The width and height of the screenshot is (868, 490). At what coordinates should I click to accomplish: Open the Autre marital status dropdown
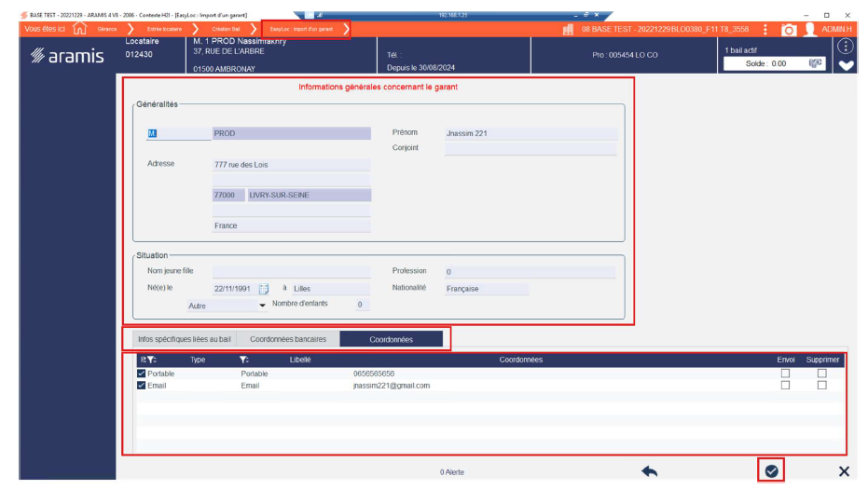[262, 306]
